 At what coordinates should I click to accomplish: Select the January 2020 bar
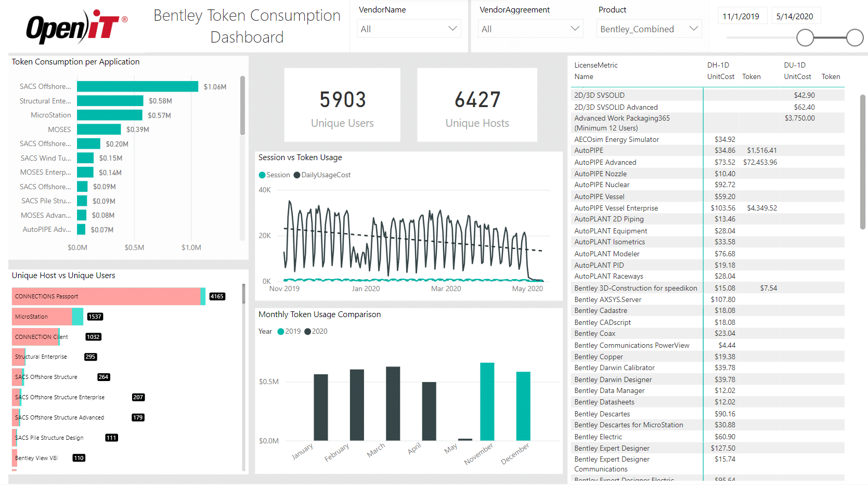[x=321, y=408]
